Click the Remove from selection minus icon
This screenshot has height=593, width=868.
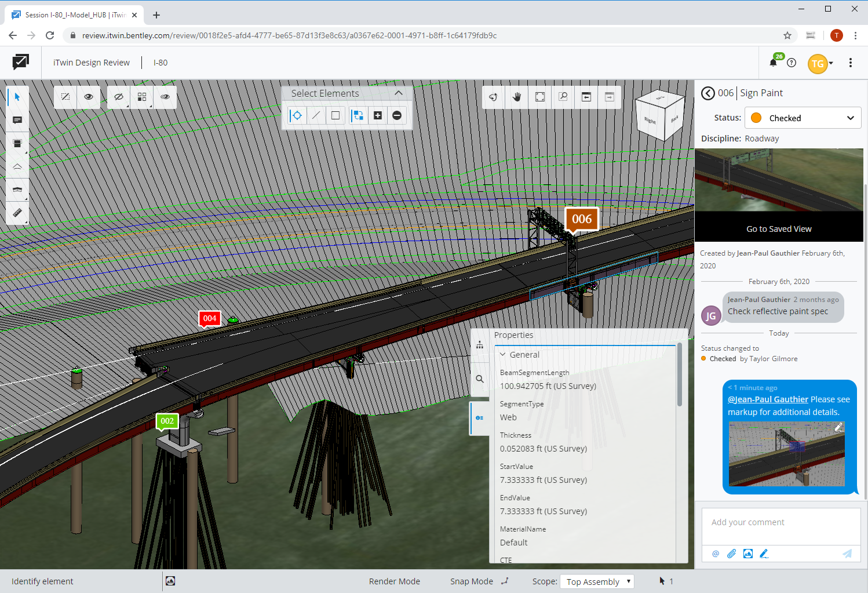coord(397,115)
